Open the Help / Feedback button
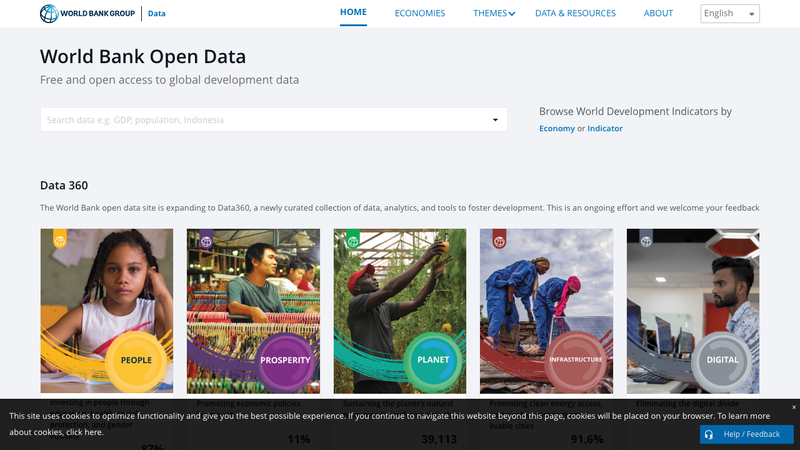Image resolution: width=800 pixels, height=450 pixels. point(746,434)
